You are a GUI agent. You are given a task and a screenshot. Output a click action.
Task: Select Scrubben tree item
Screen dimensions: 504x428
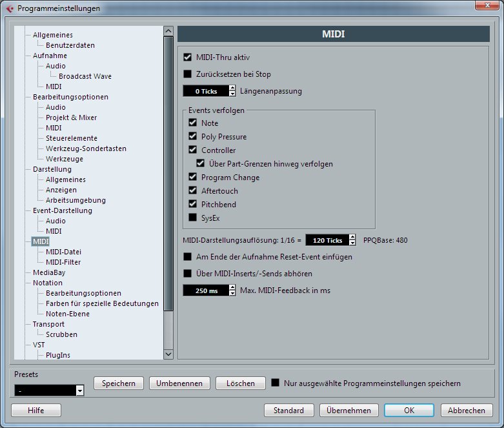tap(61, 334)
